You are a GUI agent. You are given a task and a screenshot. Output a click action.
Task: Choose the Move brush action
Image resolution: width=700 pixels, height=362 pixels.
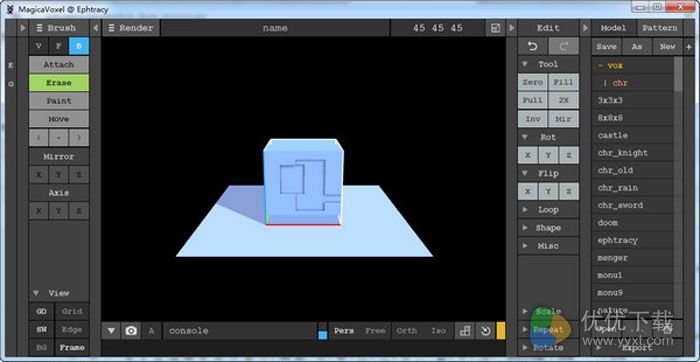[x=59, y=119]
